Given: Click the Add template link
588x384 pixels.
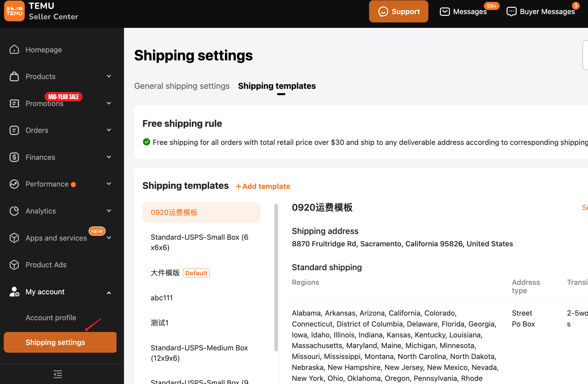Looking at the screenshot, I should coord(263,186).
